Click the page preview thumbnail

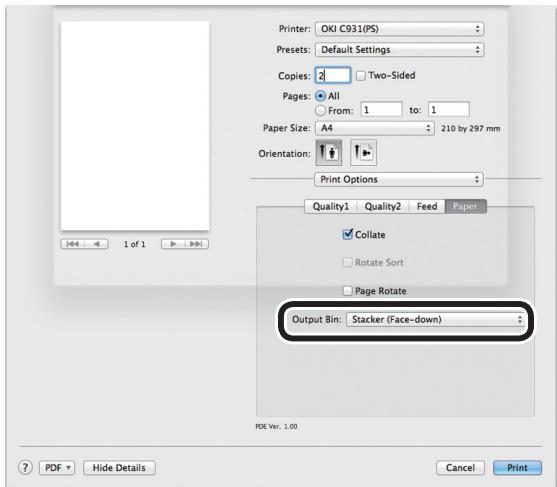coord(135,126)
